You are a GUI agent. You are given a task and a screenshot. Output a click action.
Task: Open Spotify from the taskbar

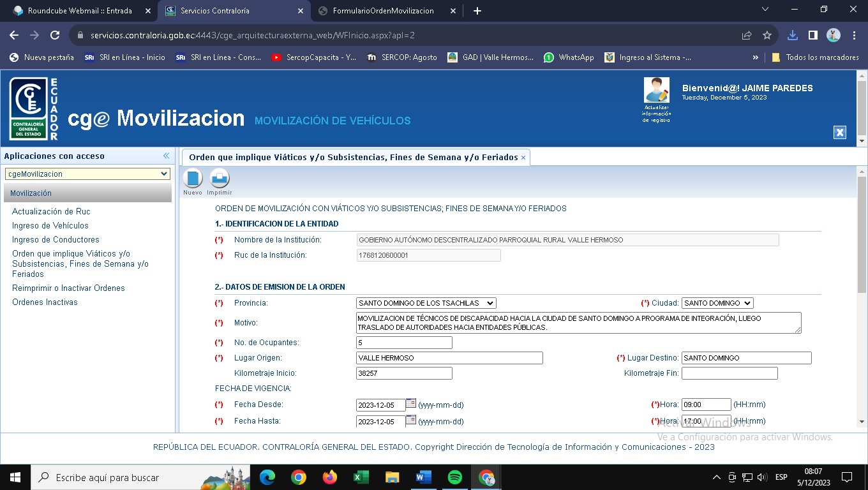click(455, 477)
